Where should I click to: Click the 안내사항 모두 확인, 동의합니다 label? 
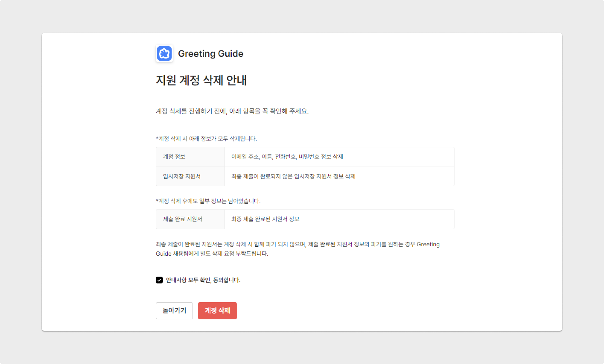[203, 280]
